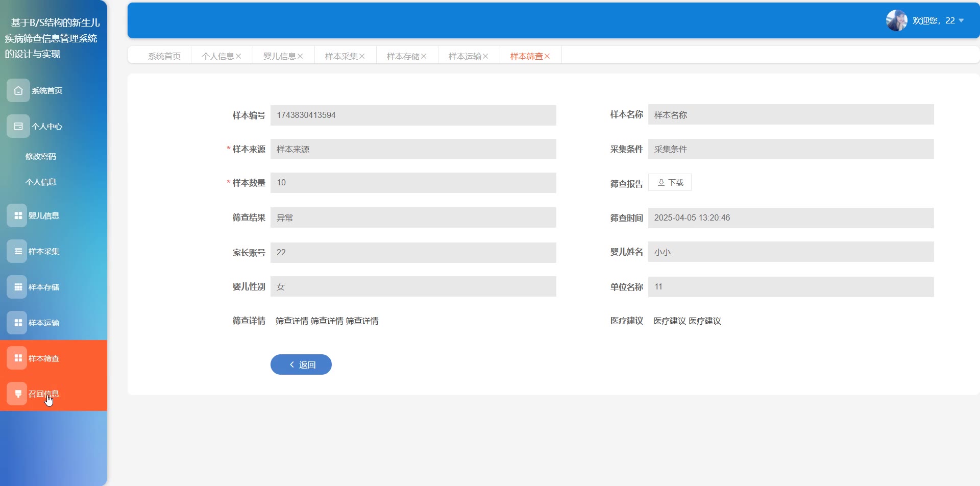This screenshot has width=980, height=486.
Task: Click the user avatar picture
Action: pyautogui.click(x=896, y=20)
